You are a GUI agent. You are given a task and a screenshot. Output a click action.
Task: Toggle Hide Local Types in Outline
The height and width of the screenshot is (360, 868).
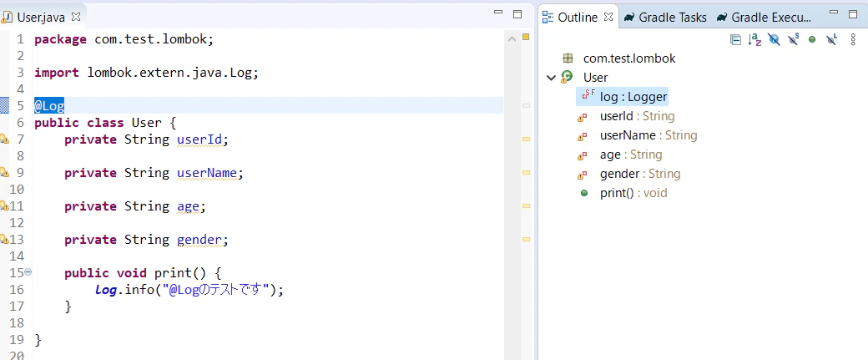click(x=831, y=39)
